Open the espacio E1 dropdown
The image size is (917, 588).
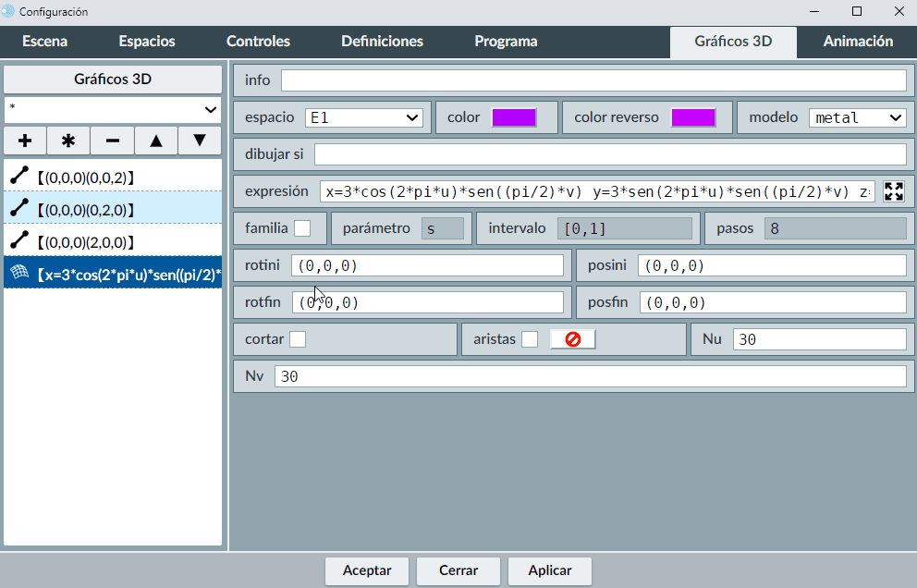(363, 117)
